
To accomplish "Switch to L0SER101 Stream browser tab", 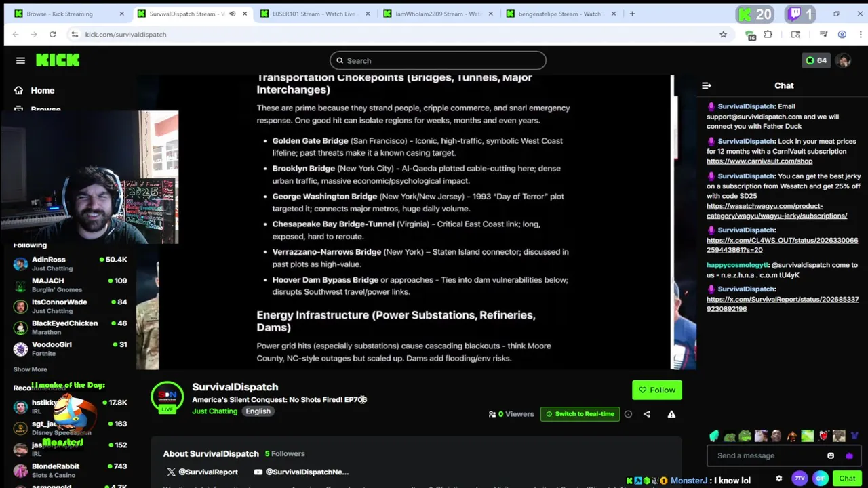I will [315, 14].
